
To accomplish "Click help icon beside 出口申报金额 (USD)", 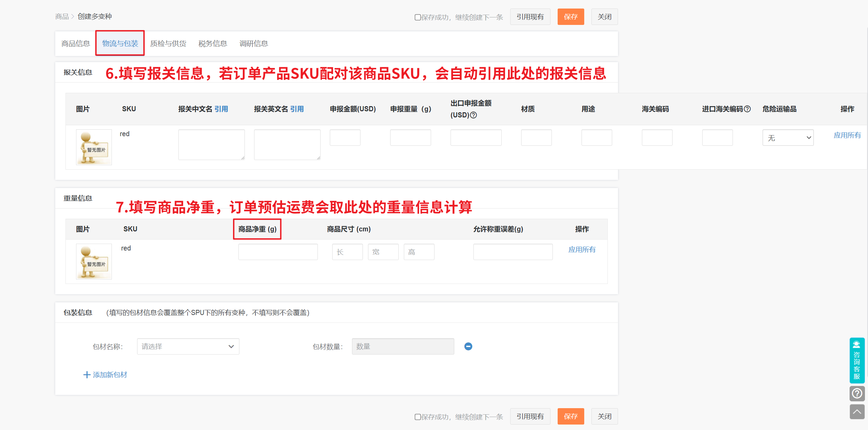I will coord(473,115).
